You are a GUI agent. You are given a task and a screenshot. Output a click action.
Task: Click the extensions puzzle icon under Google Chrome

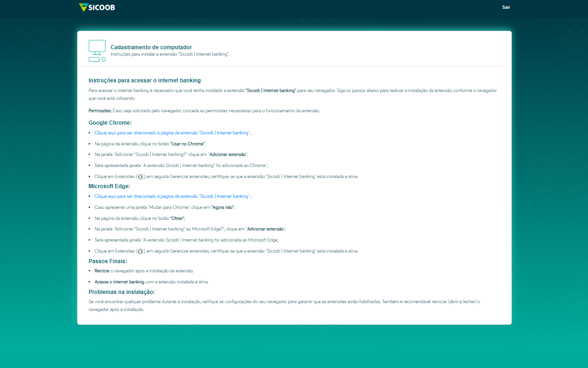141,177
